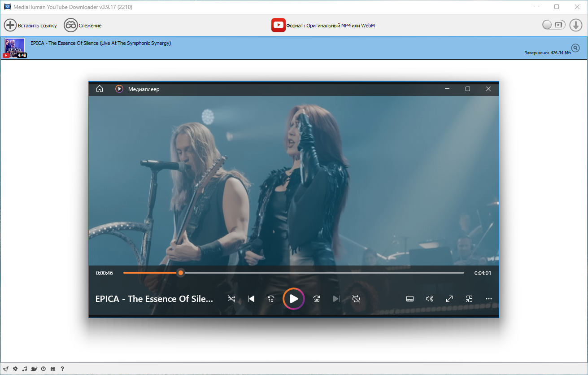The image size is (588, 375).
Task: Locate the downloaded file with the magnifier icon
Action: tap(575, 48)
